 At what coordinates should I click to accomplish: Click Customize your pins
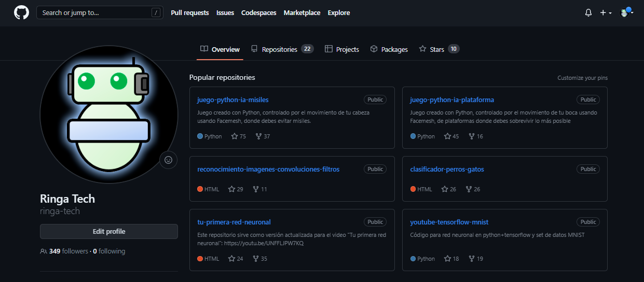pos(582,78)
